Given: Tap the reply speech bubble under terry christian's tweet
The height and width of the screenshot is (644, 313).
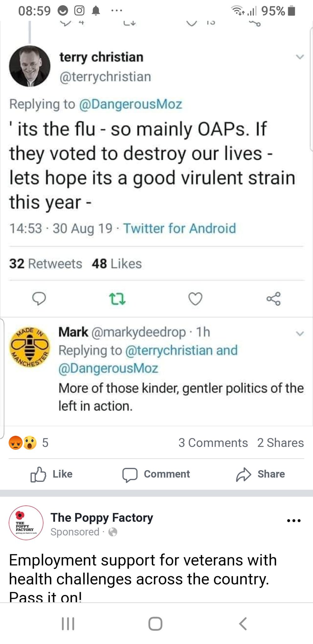Looking at the screenshot, I should point(39,298).
